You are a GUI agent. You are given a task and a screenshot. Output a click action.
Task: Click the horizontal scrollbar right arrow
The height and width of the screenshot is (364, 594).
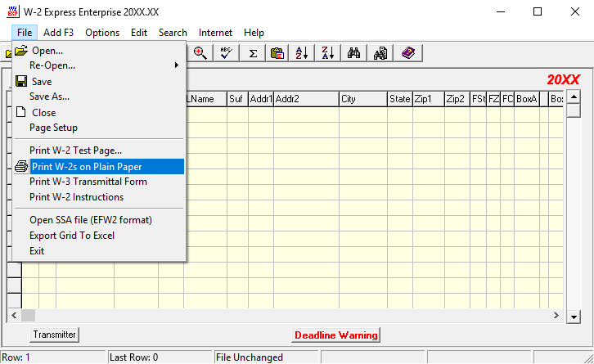point(557,315)
